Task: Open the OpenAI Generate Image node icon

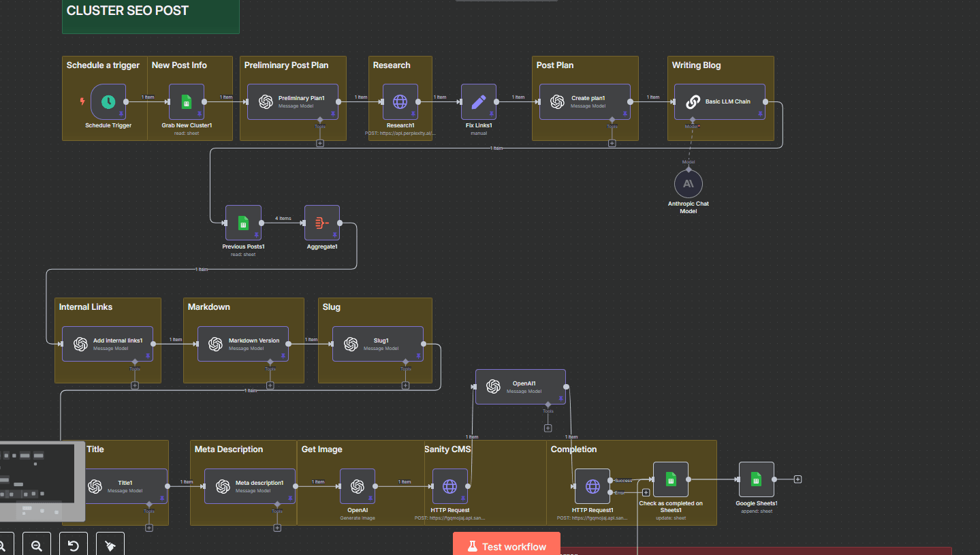Action: coord(358,486)
